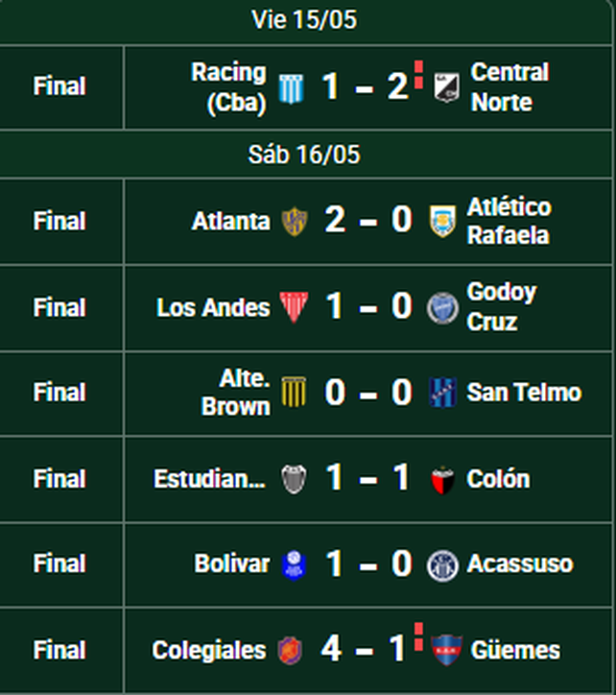Click the San Telmo crest
The height and width of the screenshot is (695, 616).
pyautogui.click(x=442, y=393)
